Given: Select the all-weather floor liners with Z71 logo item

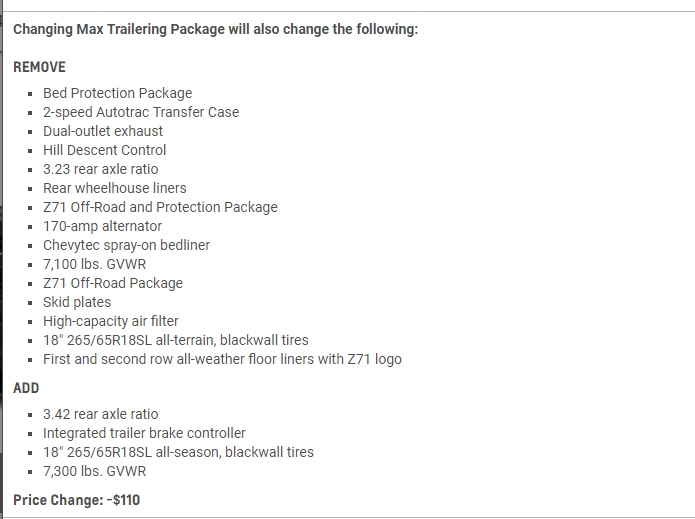Looking at the screenshot, I should pos(223,359).
